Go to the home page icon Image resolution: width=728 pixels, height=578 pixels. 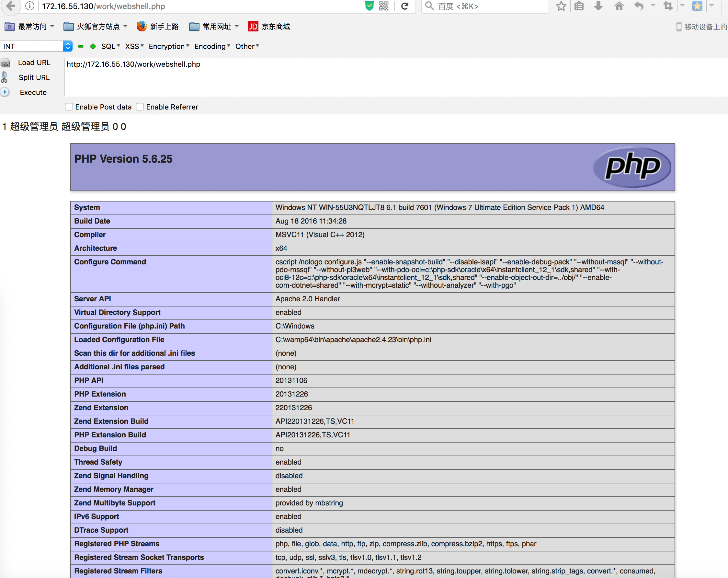coord(619,6)
